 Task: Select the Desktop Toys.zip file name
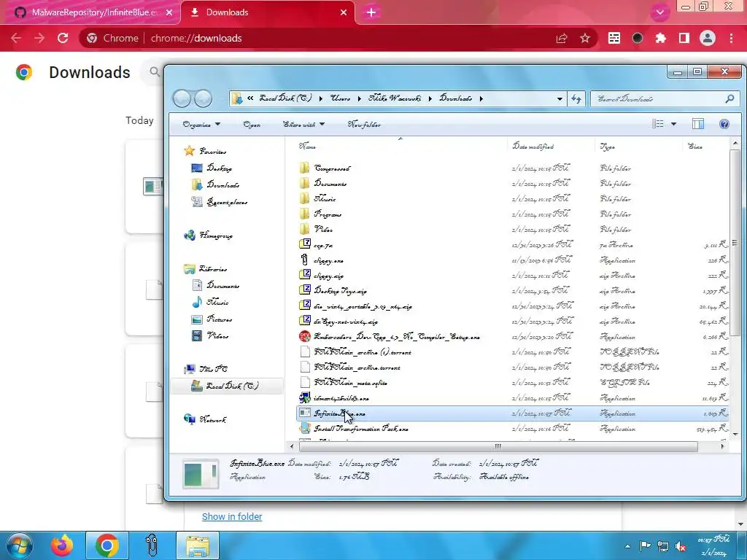[x=340, y=290]
